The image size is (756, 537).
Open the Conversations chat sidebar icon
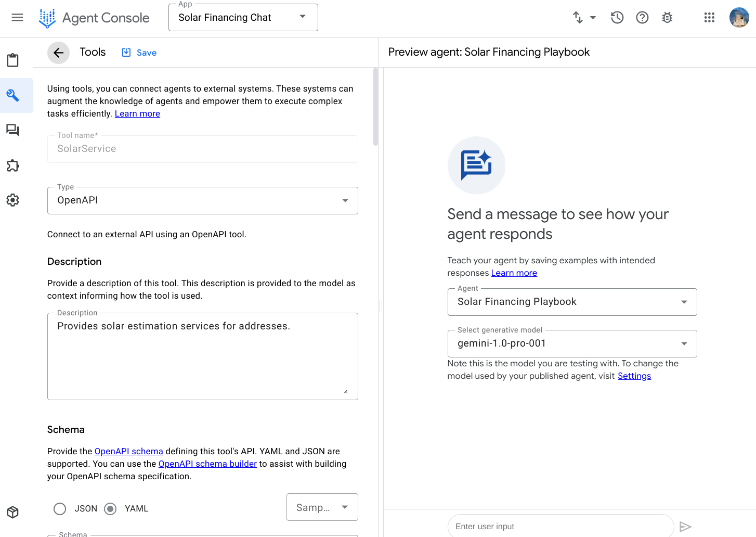tap(13, 130)
